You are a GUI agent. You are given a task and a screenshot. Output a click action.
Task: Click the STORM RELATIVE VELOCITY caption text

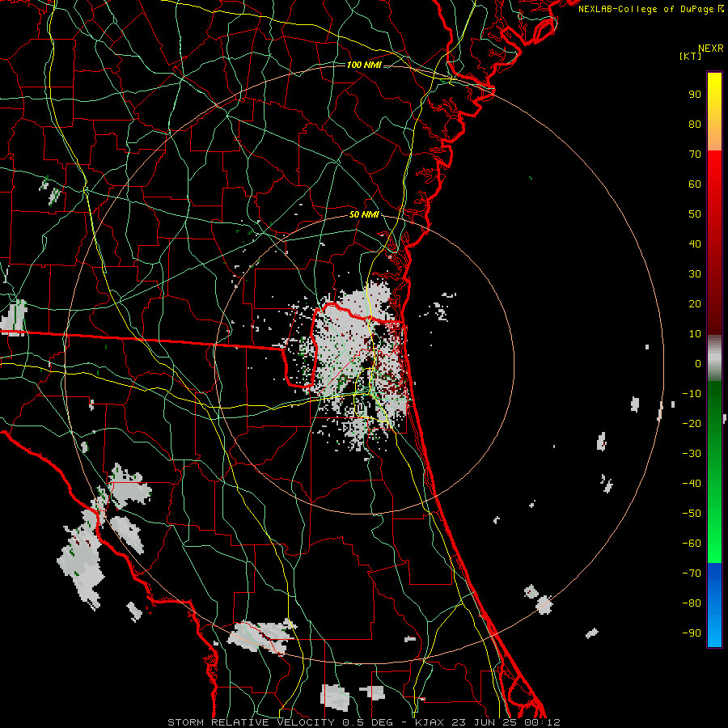[253, 722]
